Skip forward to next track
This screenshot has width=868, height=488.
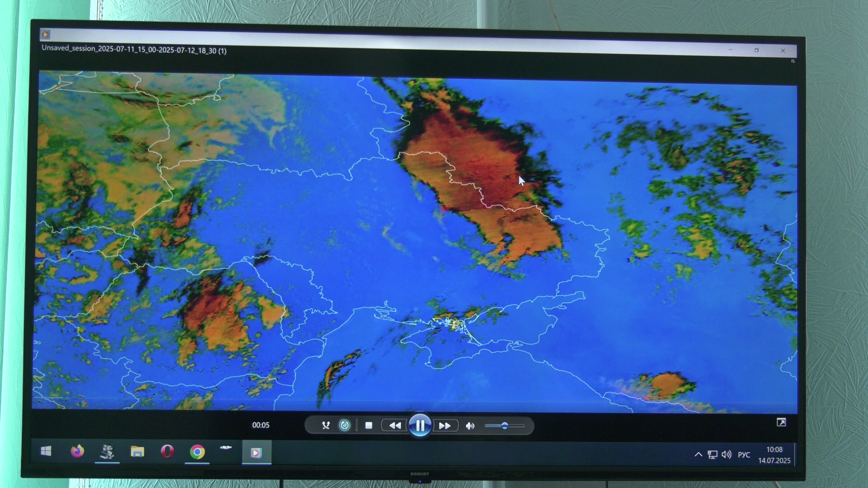click(445, 426)
